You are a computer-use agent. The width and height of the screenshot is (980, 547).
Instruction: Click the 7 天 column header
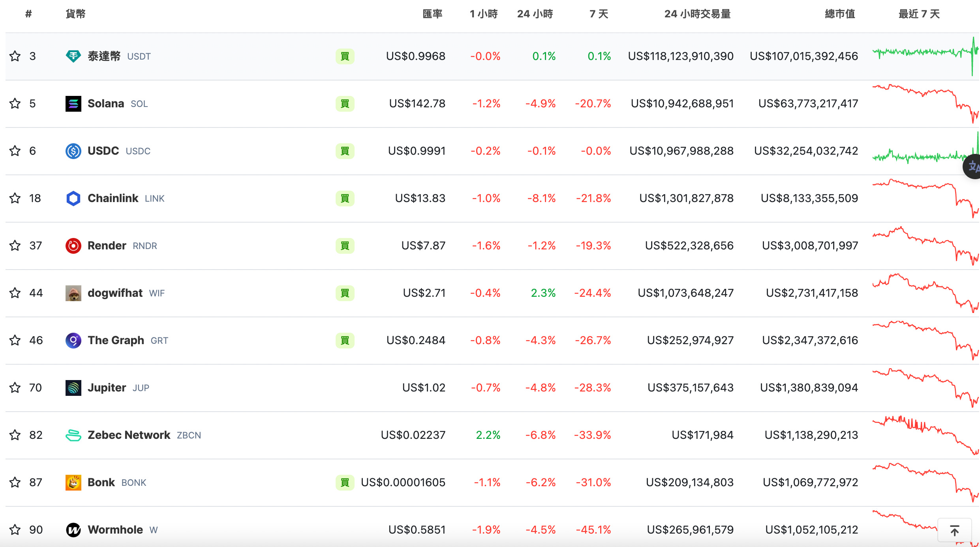599,14
